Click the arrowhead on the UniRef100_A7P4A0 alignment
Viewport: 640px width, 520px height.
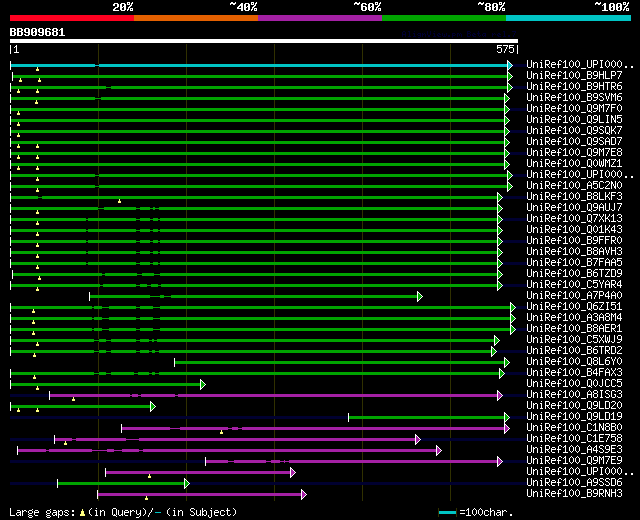[420, 296]
